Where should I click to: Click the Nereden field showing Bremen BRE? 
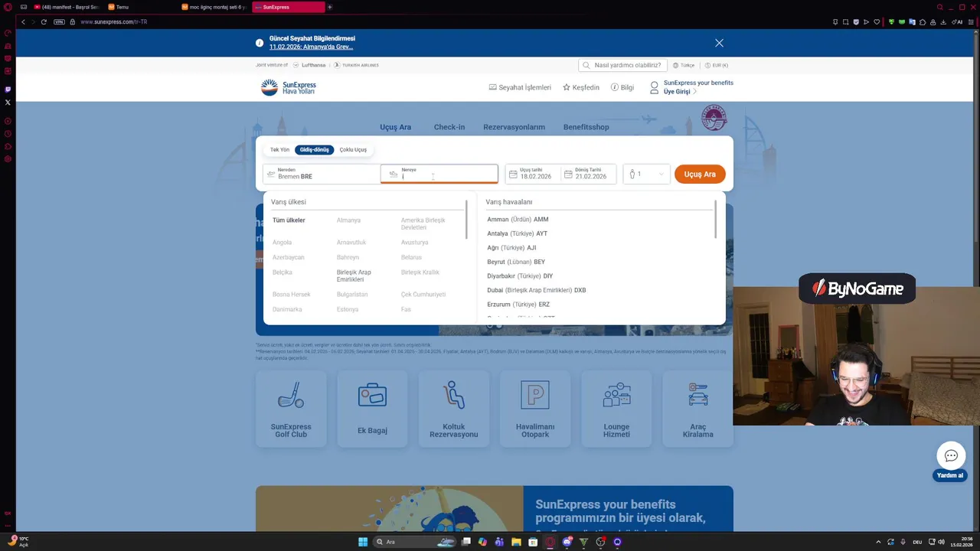click(322, 174)
